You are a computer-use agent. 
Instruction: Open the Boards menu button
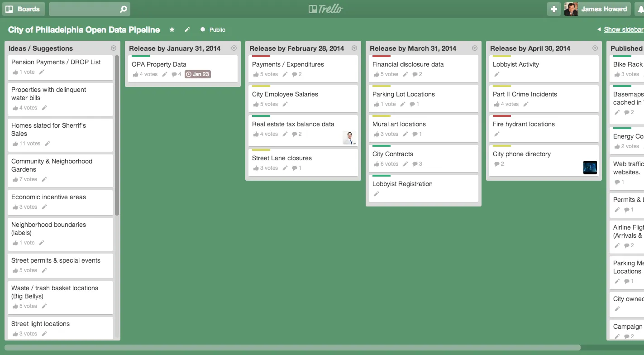[23, 9]
